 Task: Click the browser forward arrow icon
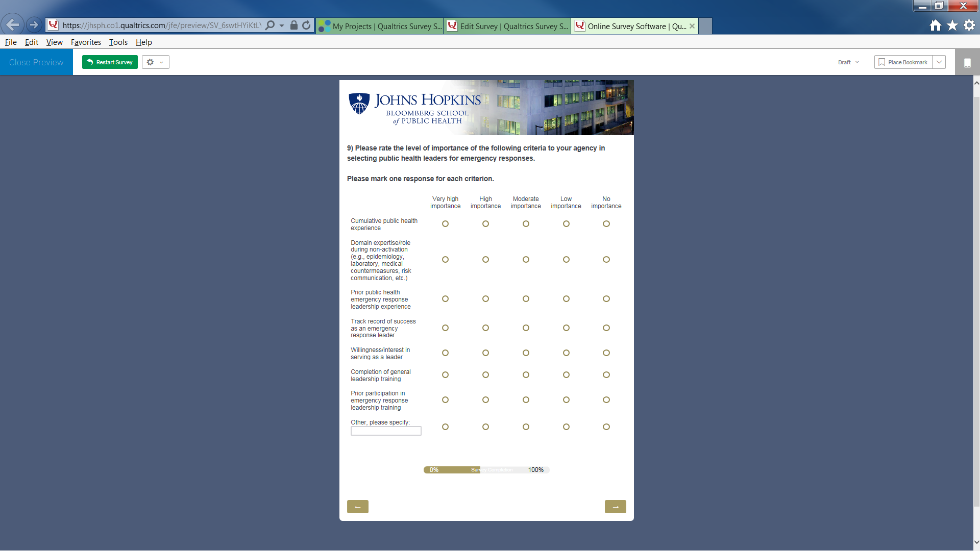[x=34, y=24]
